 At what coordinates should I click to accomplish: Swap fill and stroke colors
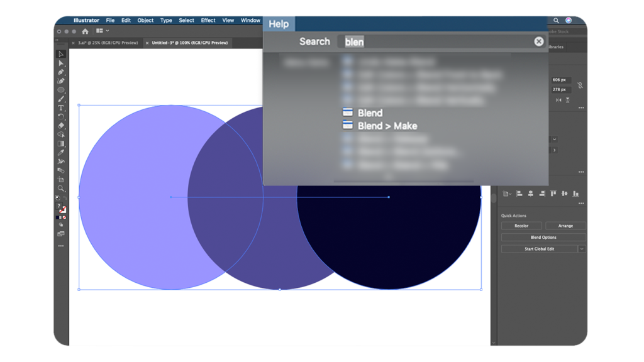point(65,198)
